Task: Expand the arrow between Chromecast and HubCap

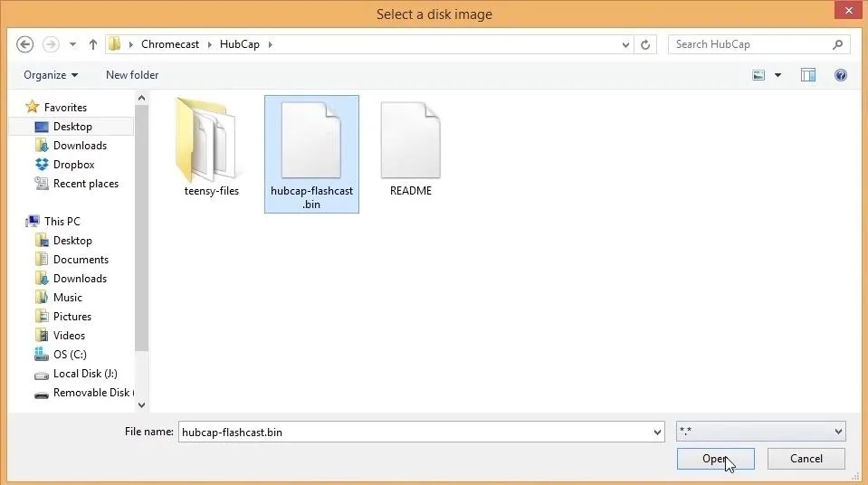Action: pos(209,44)
